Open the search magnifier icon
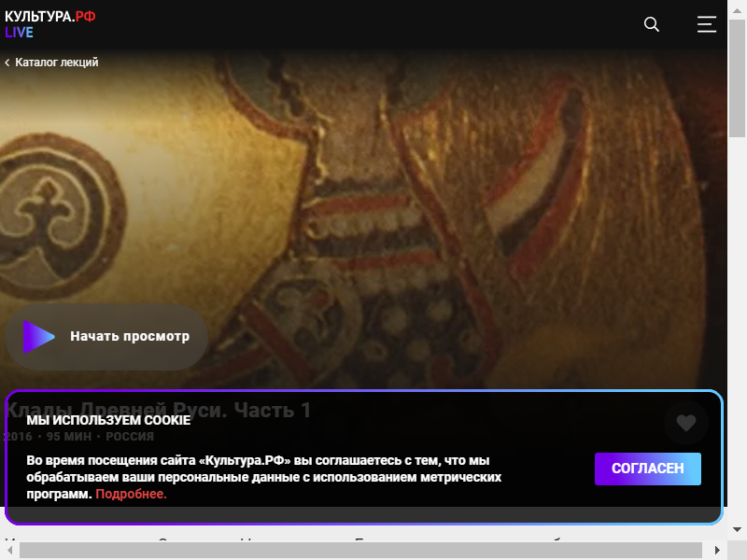The image size is (747, 560). coord(651,24)
